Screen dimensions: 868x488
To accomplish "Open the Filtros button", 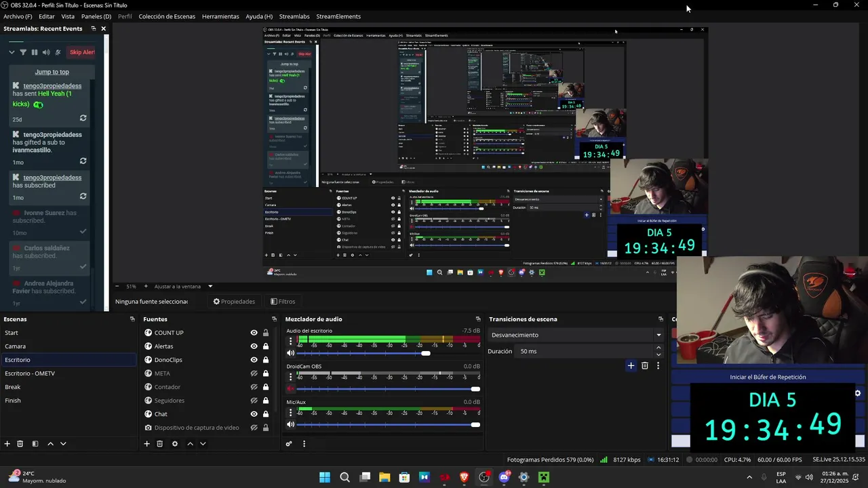I will (283, 302).
